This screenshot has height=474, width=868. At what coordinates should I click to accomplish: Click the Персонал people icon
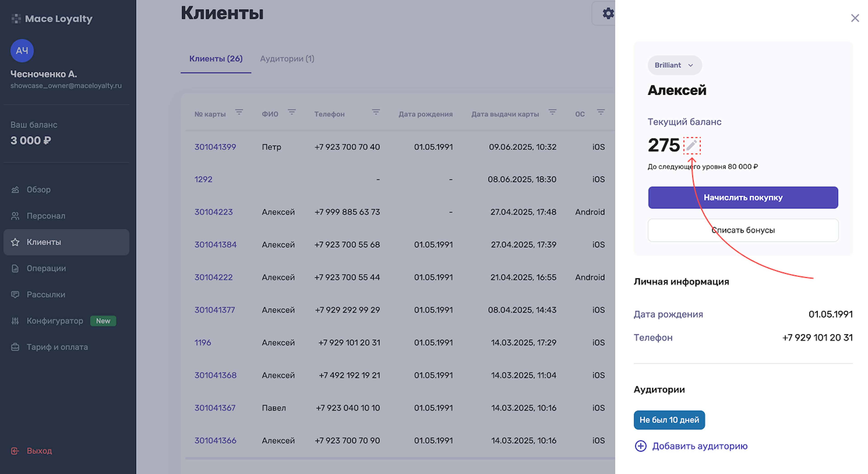pyautogui.click(x=15, y=216)
